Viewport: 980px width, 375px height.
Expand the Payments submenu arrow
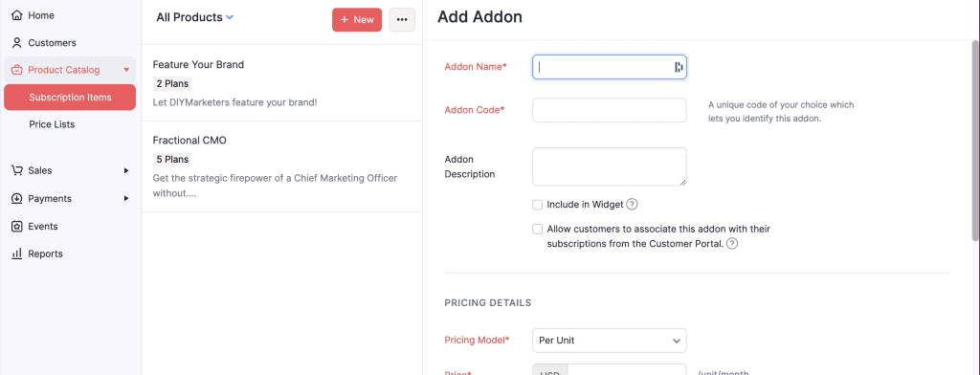coord(126,199)
